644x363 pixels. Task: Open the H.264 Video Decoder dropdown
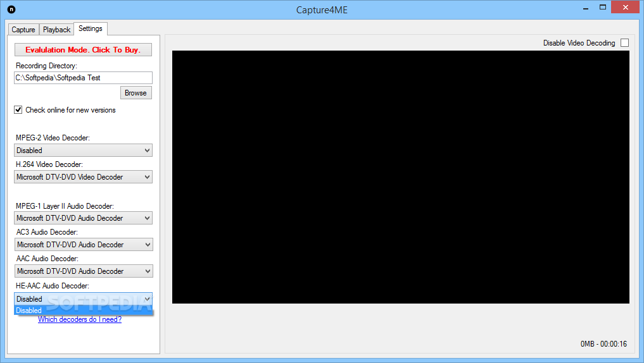coord(83,177)
